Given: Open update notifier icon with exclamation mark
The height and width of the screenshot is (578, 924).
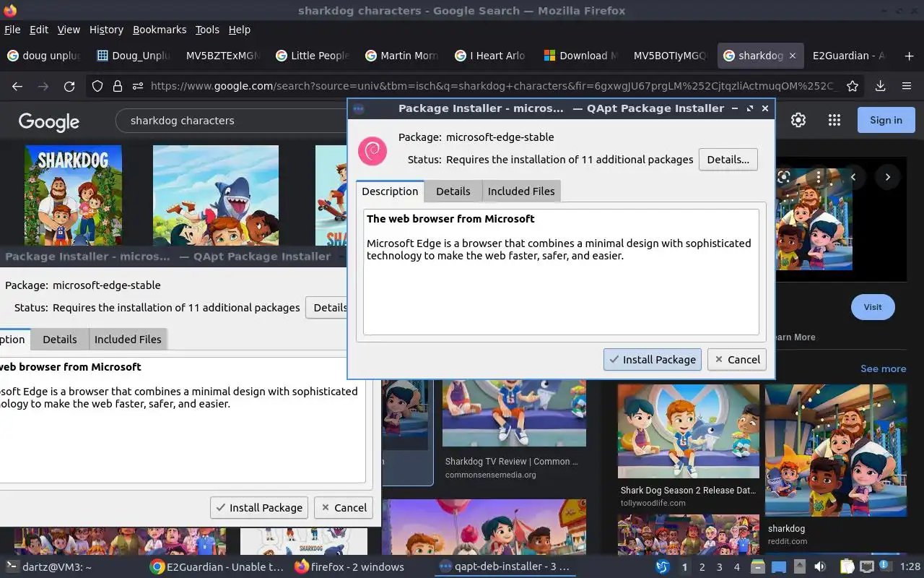Looking at the screenshot, I should [885, 566].
